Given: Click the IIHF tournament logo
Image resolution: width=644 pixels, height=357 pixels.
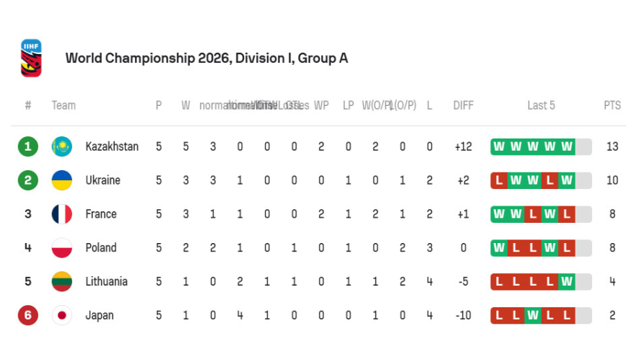Looking at the screenshot, I should pyautogui.click(x=31, y=58).
